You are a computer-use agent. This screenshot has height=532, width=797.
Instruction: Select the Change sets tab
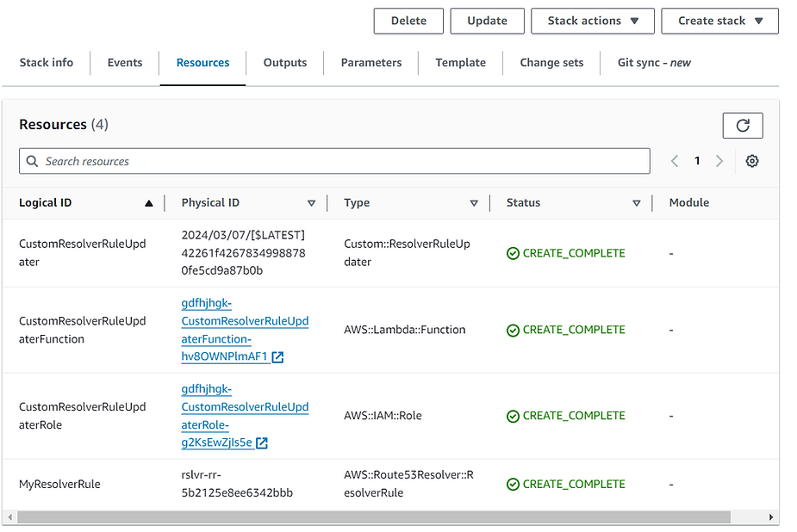[x=551, y=63]
